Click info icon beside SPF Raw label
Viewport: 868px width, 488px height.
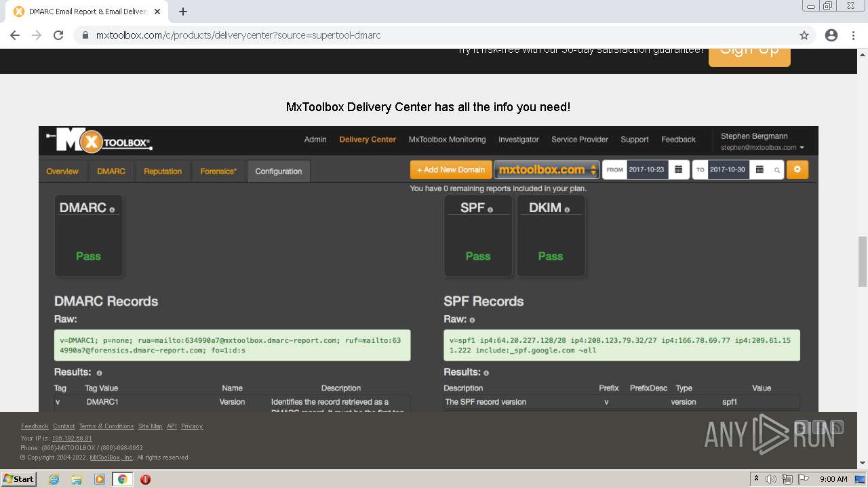(x=472, y=320)
